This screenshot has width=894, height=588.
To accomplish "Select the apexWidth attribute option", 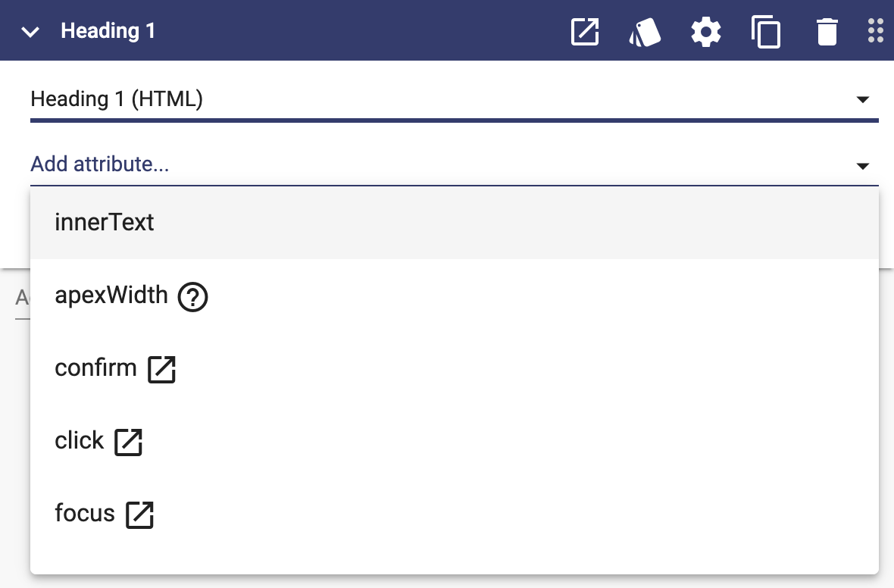I will pyautogui.click(x=455, y=296).
